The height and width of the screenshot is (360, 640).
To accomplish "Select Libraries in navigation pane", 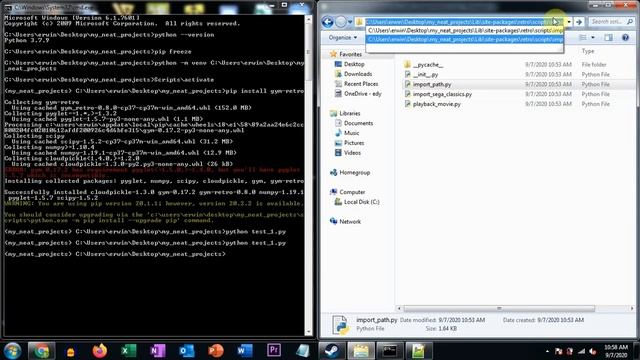I will click(x=350, y=113).
